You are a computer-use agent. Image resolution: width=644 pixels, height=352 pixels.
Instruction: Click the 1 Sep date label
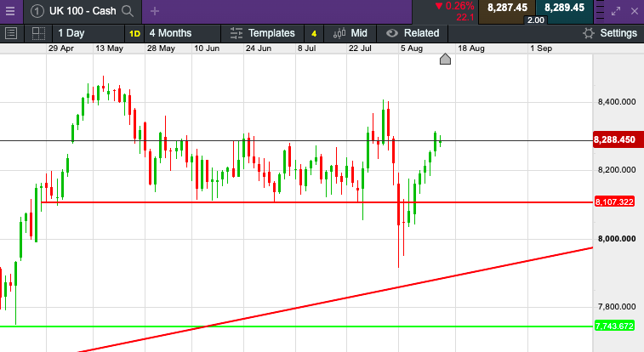(541, 48)
